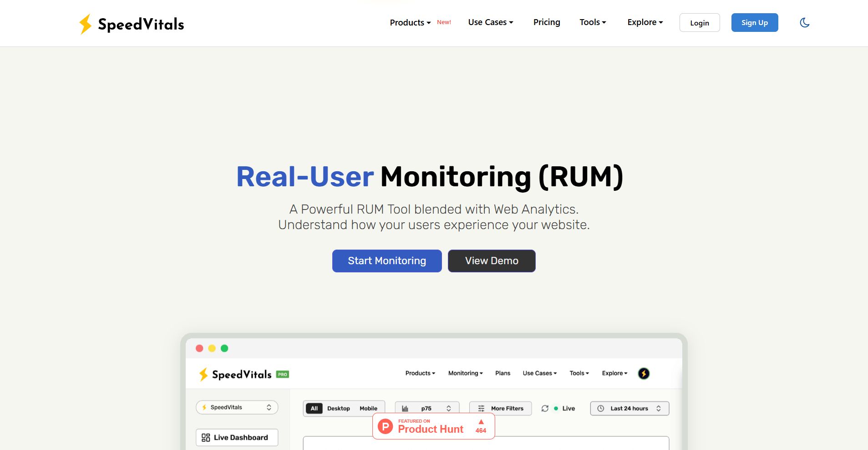Viewport: 868px width, 450px height.
Task: Open the Products menu in top navbar
Action: click(410, 22)
